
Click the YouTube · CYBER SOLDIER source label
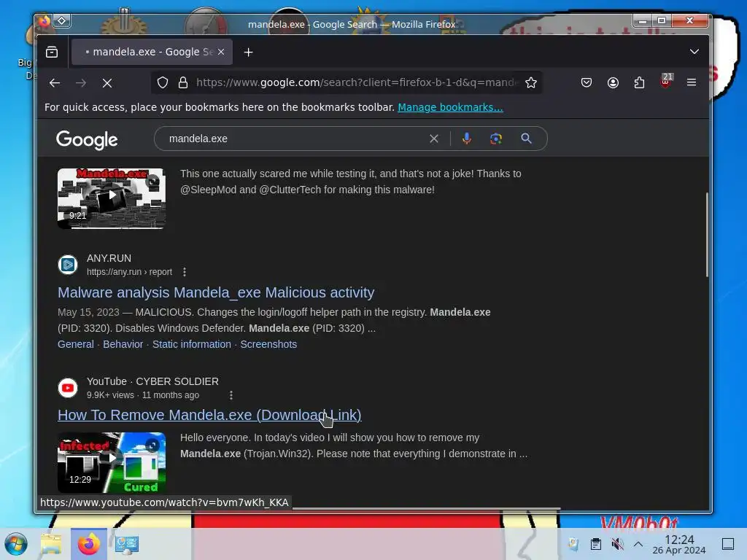[x=152, y=381]
